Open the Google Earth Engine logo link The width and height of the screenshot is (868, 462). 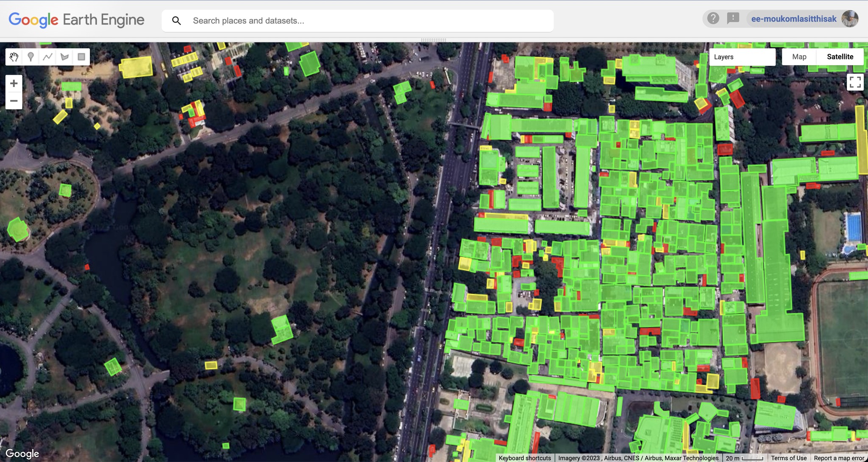(76, 20)
